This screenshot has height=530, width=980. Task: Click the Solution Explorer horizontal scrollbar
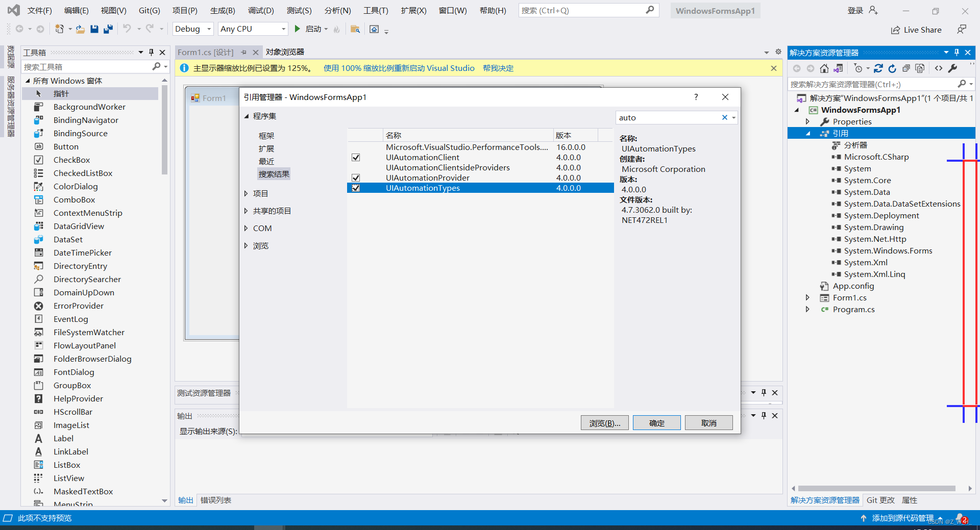click(877, 489)
